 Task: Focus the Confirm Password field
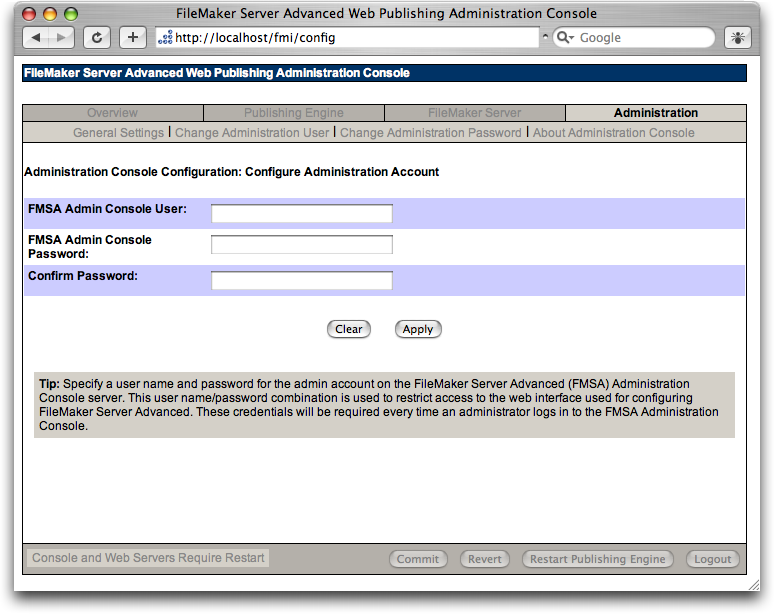click(302, 280)
